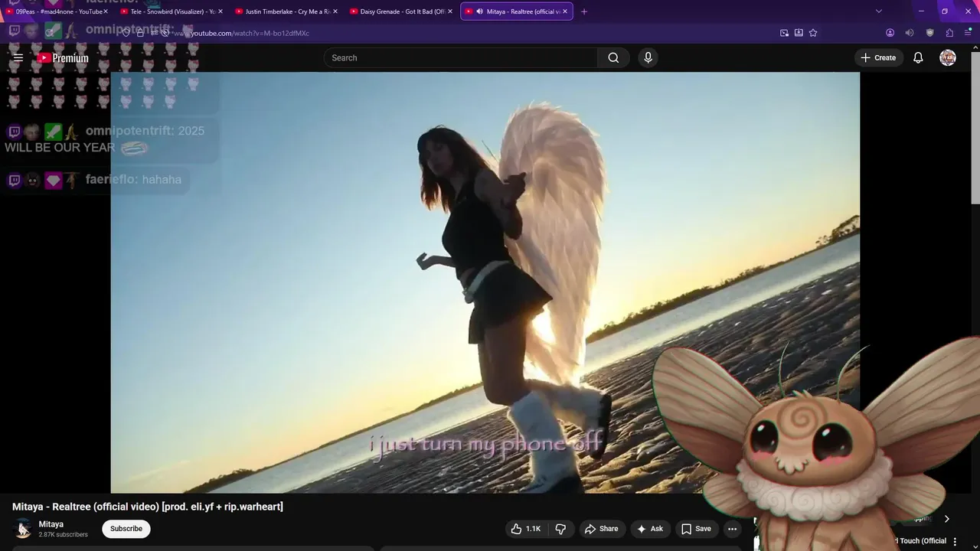Open the browser account profile icon
This screenshot has width=980, height=551.
tap(890, 33)
